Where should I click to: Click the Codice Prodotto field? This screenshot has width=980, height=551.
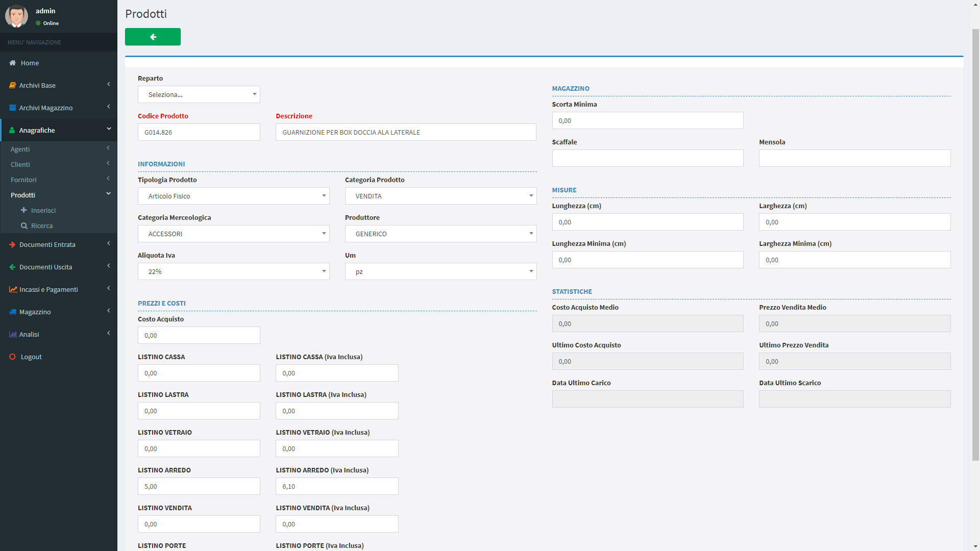click(199, 132)
